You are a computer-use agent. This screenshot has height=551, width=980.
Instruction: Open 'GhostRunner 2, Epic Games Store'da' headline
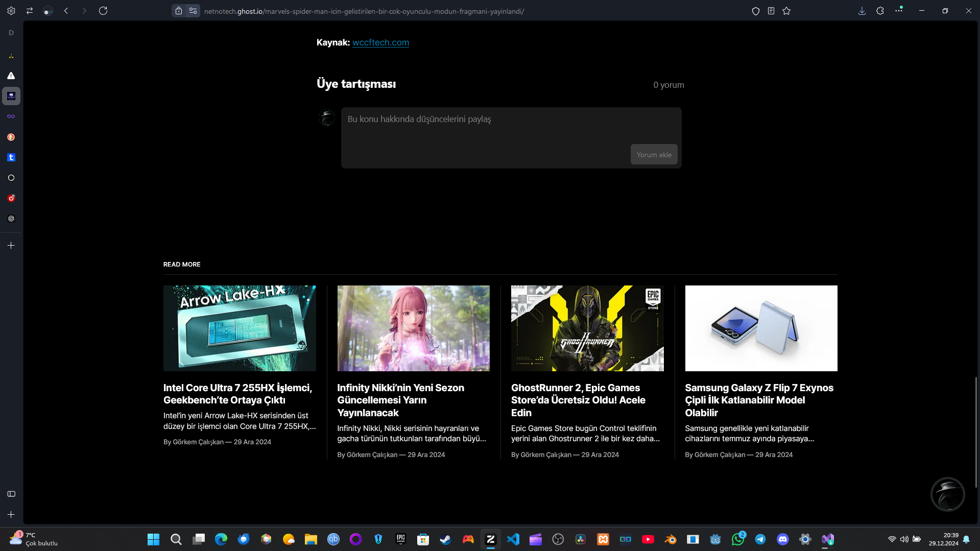[x=578, y=400]
